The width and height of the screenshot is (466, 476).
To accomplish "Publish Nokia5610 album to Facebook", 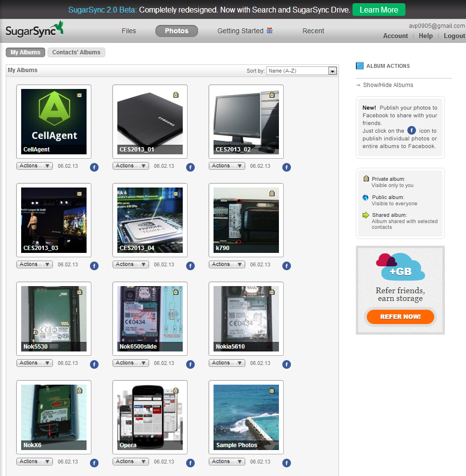I will point(287,364).
